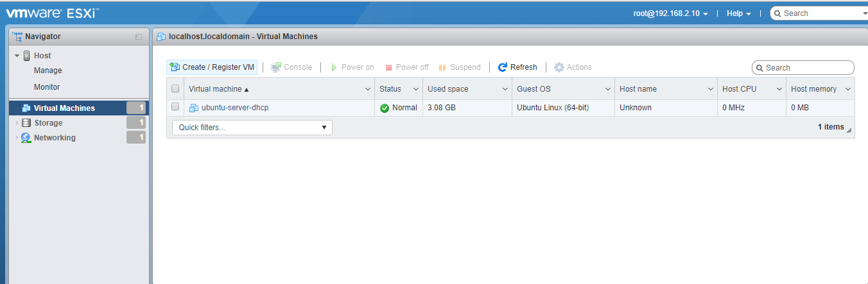Click the green Normal status check icon

click(x=385, y=108)
